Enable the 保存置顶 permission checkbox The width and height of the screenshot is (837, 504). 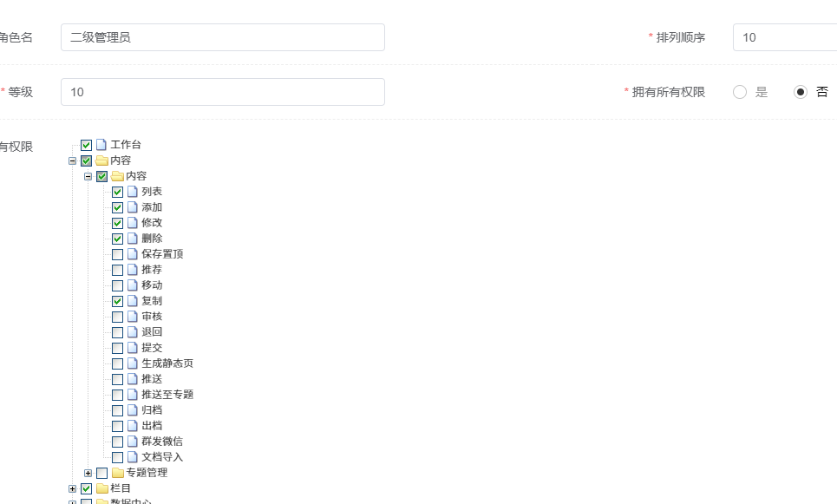coord(117,254)
